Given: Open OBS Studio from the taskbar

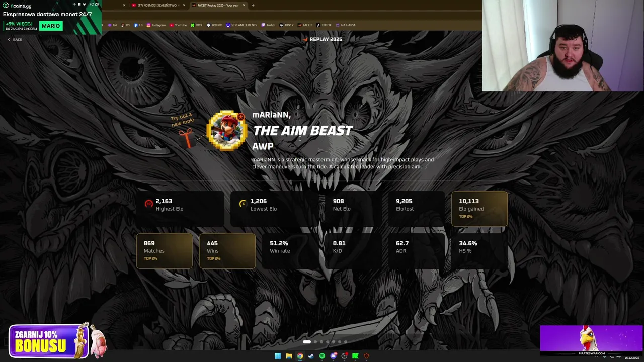Looking at the screenshot, I should (344, 356).
